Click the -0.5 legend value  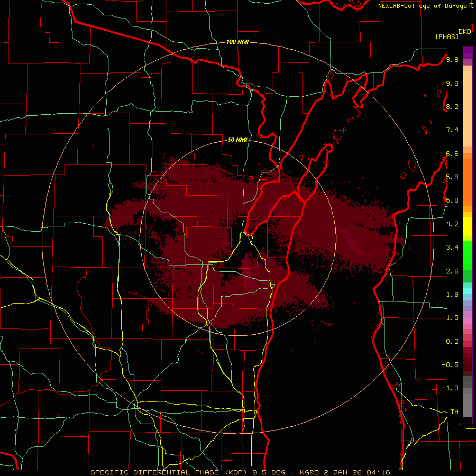tap(450, 365)
